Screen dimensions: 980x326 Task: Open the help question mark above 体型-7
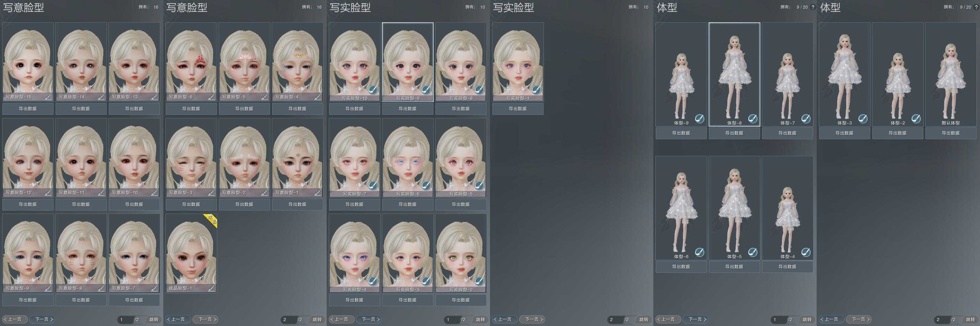[812, 7]
